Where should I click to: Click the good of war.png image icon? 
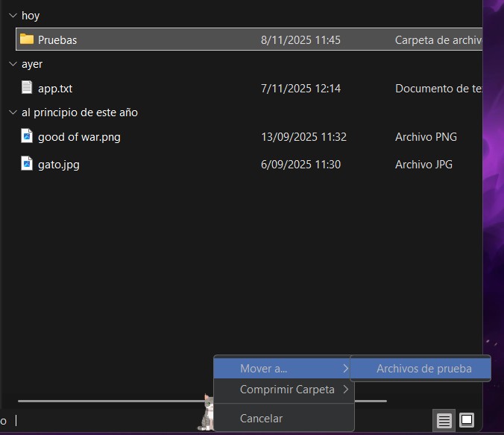coord(27,137)
